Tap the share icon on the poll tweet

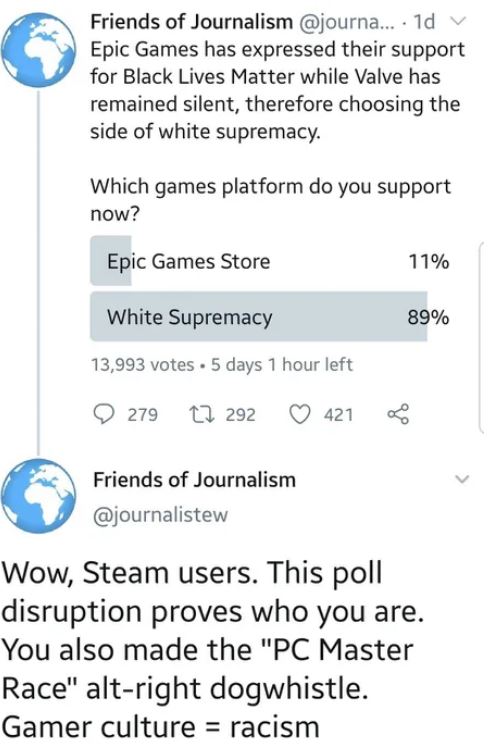(398, 414)
